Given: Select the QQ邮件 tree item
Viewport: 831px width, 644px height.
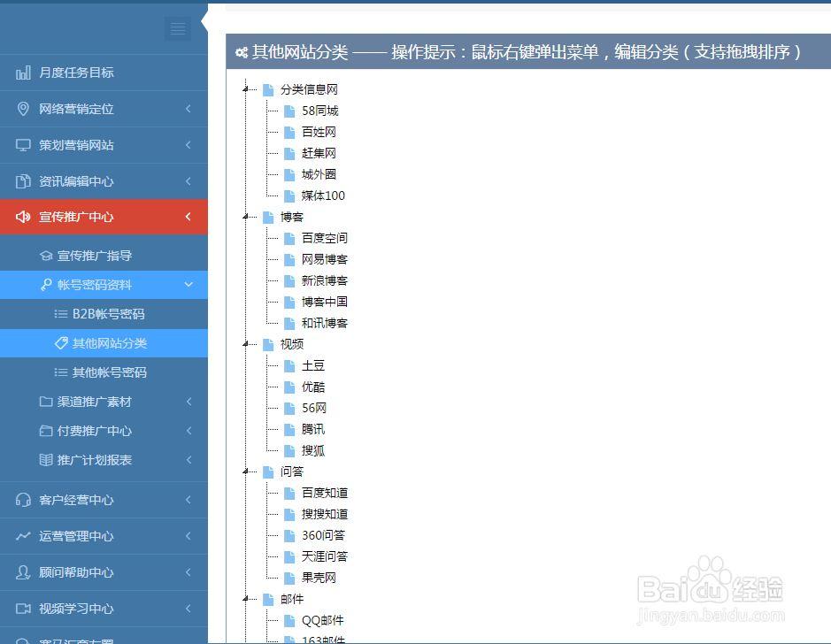Looking at the screenshot, I should 322,621.
